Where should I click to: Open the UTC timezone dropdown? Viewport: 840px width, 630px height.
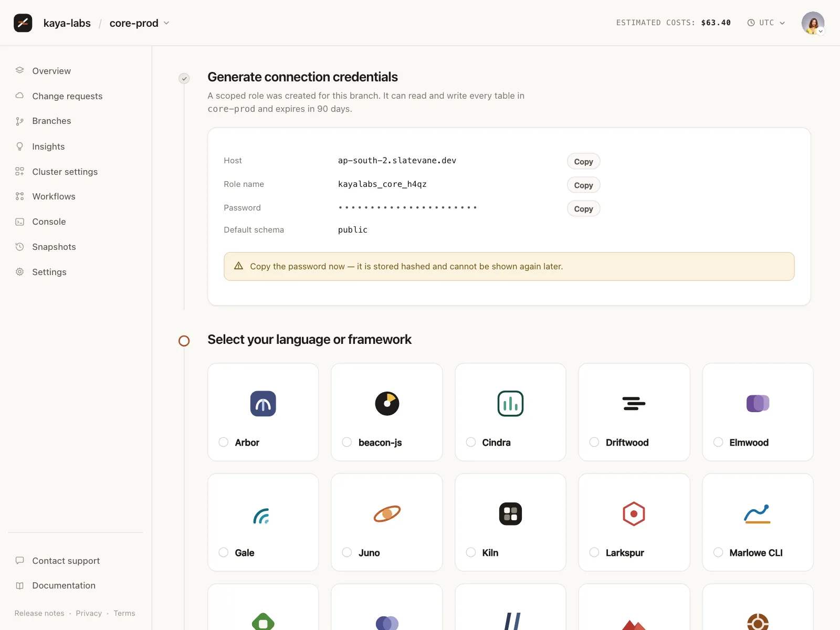[x=766, y=23]
